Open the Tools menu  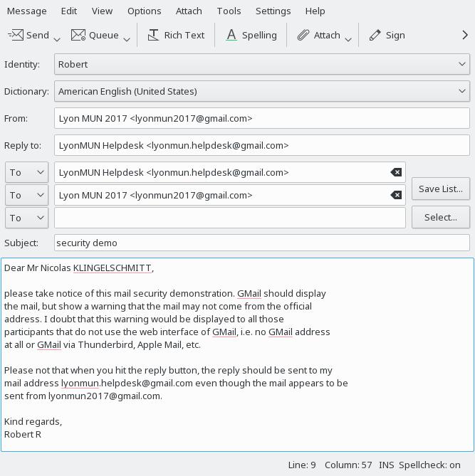229,11
